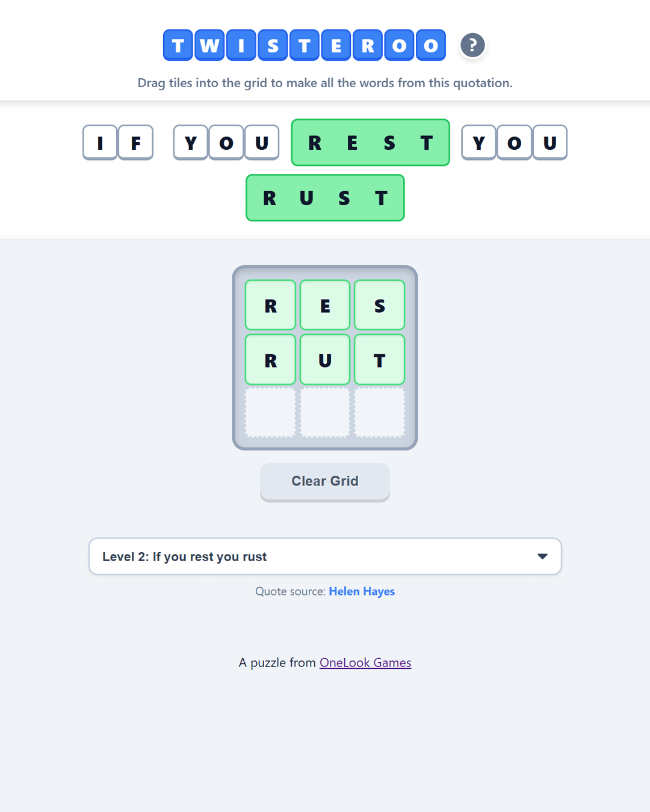Image resolution: width=650 pixels, height=812 pixels.
Task: Open the level selector chevron arrow
Action: pyautogui.click(x=542, y=556)
